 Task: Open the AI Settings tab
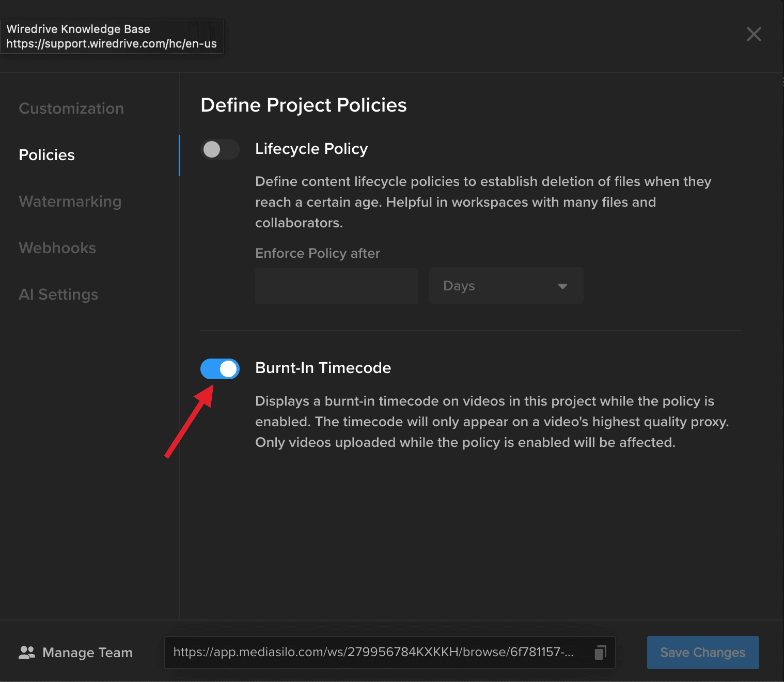pos(58,295)
